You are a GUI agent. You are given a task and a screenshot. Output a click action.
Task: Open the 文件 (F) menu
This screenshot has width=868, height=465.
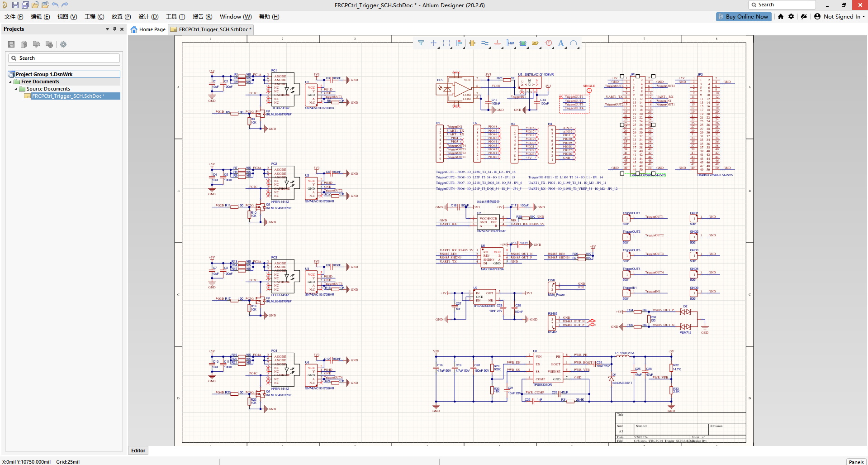click(x=14, y=17)
